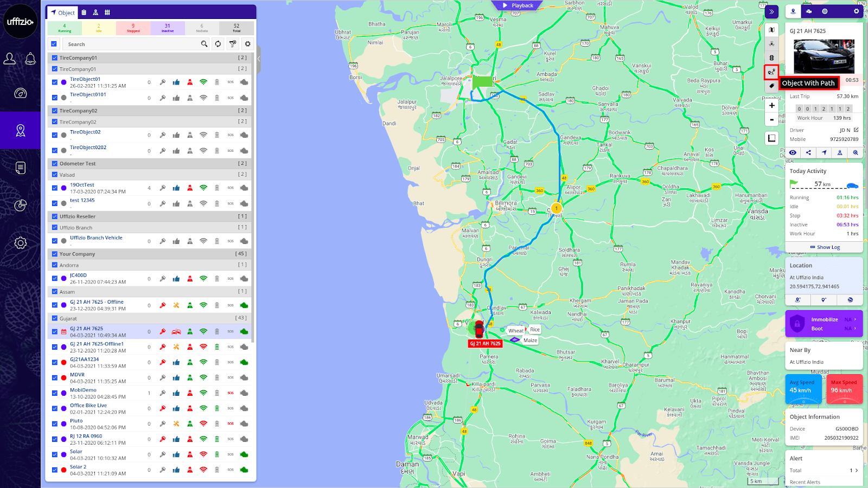Screen dimensions: 868x488
Task: Click the notification bell in left sidebar
Action: pos(30,59)
